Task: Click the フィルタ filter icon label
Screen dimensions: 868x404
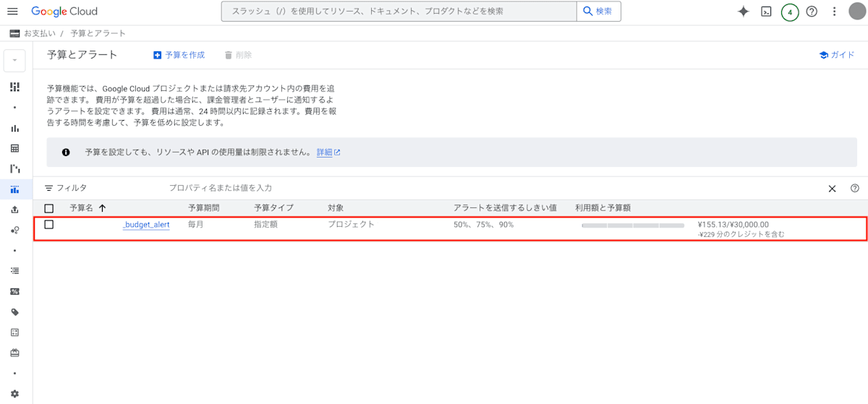Action: [x=65, y=188]
